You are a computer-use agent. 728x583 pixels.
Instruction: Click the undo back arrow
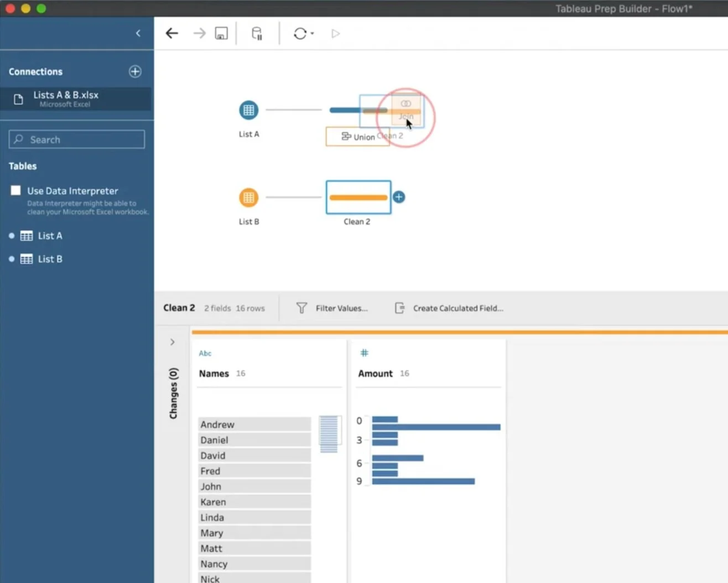pos(172,33)
